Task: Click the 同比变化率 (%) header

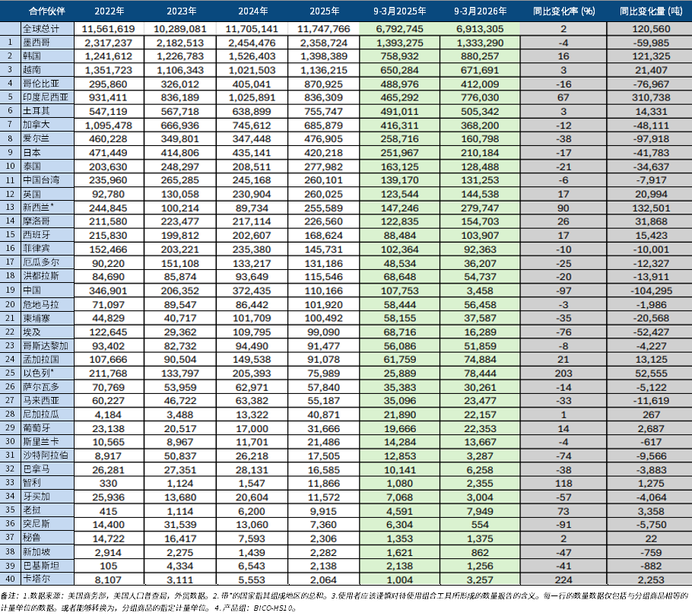Action: pyautogui.click(x=563, y=11)
